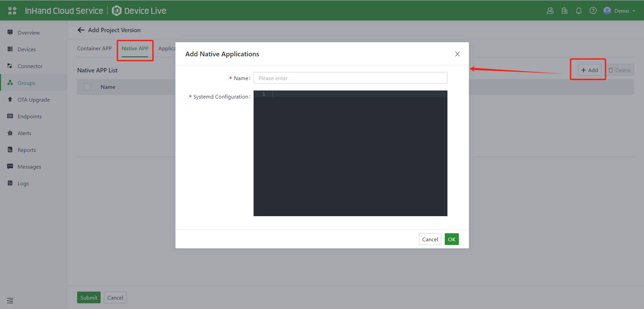Click inside the Systemd Configuration code editor
Viewport: 644px width, 309px height.
(350, 153)
